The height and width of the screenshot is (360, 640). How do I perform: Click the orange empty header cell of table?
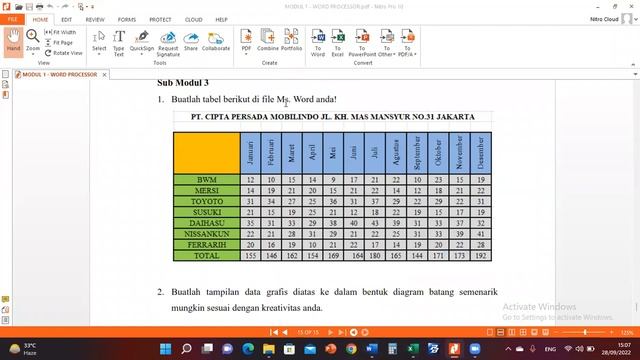[207, 153]
